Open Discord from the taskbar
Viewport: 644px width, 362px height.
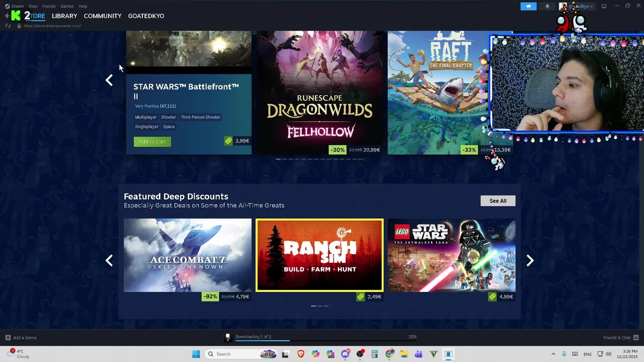[x=345, y=354]
